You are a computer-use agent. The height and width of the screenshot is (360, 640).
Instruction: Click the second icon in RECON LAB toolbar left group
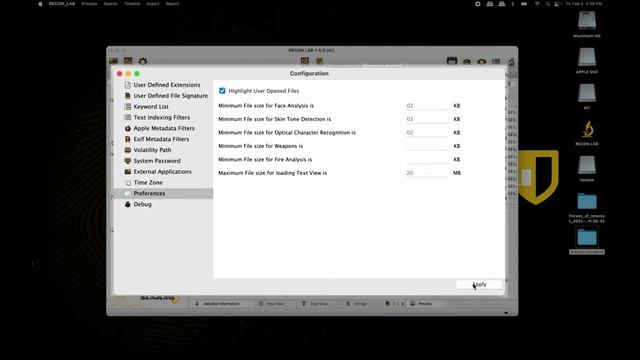pos(128,61)
